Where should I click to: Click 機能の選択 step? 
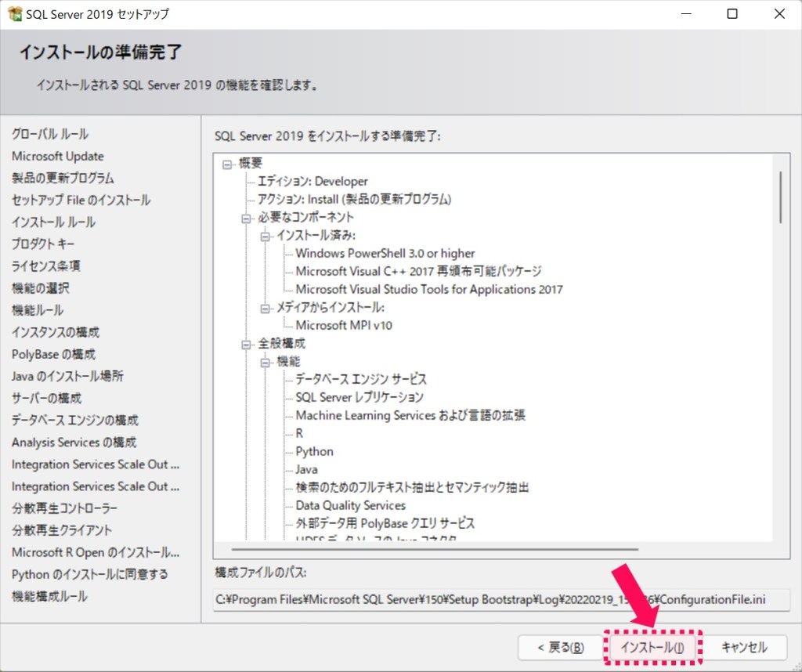pyautogui.click(x=41, y=288)
